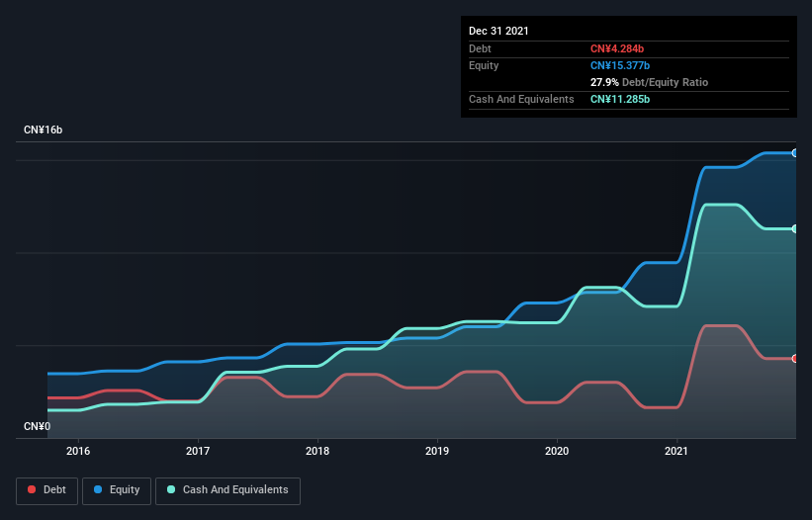This screenshot has width=812, height=520.
Task: Click the CN¥0 y-axis label
Action: click(38, 427)
